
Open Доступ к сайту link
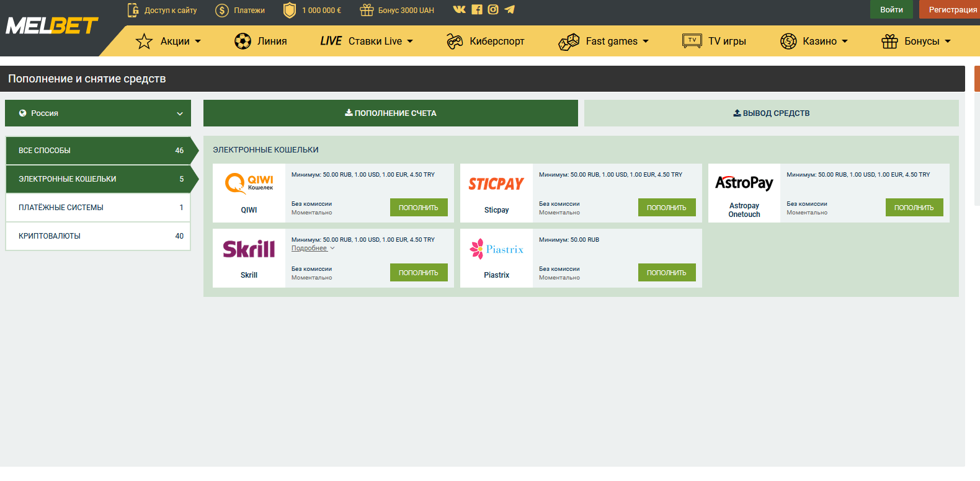point(171,11)
